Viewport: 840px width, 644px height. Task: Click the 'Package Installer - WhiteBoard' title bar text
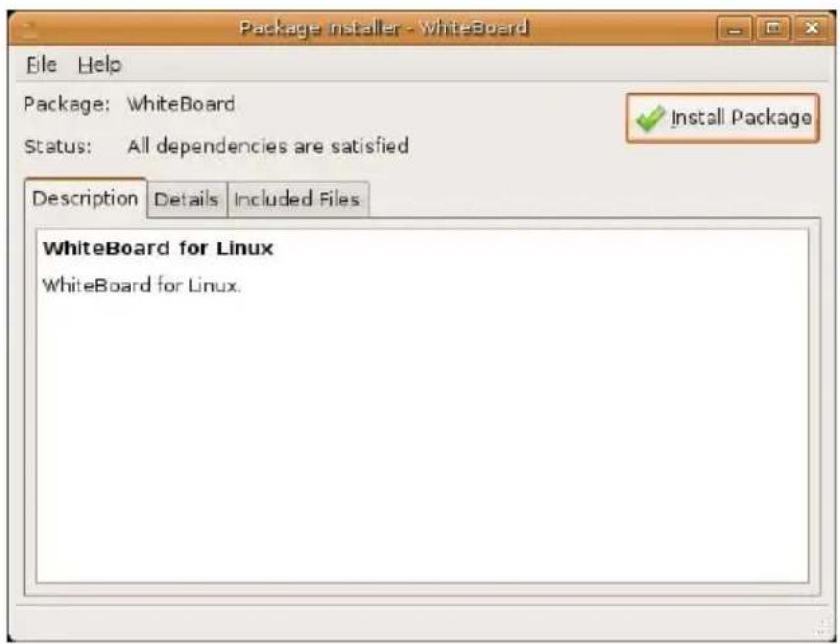384,27
